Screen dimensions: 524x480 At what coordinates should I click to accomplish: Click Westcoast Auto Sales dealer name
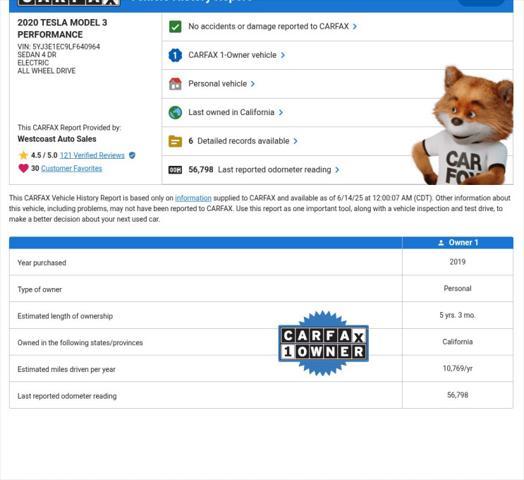pos(57,139)
